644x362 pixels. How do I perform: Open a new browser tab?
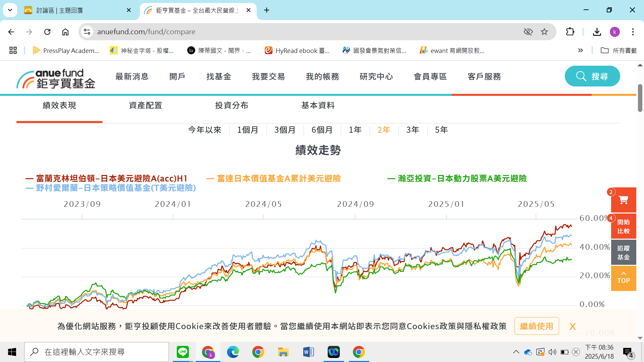coord(267,10)
